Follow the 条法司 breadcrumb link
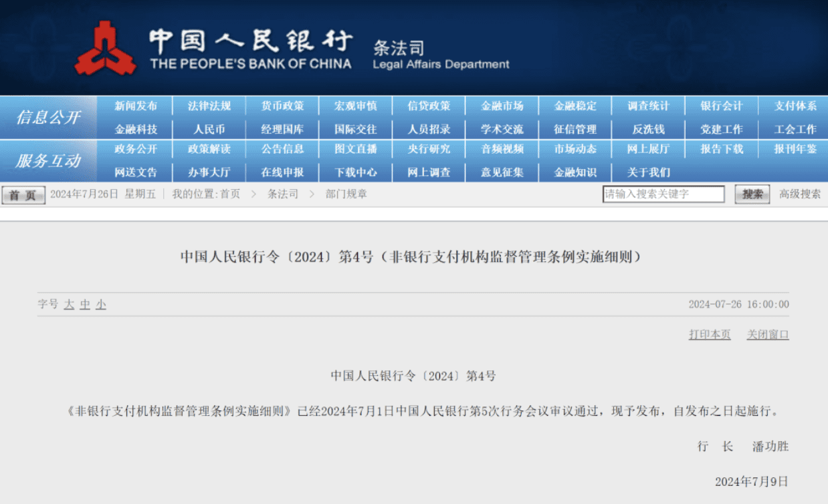This screenshot has width=828, height=504. pyautogui.click(x=283, y=195)
